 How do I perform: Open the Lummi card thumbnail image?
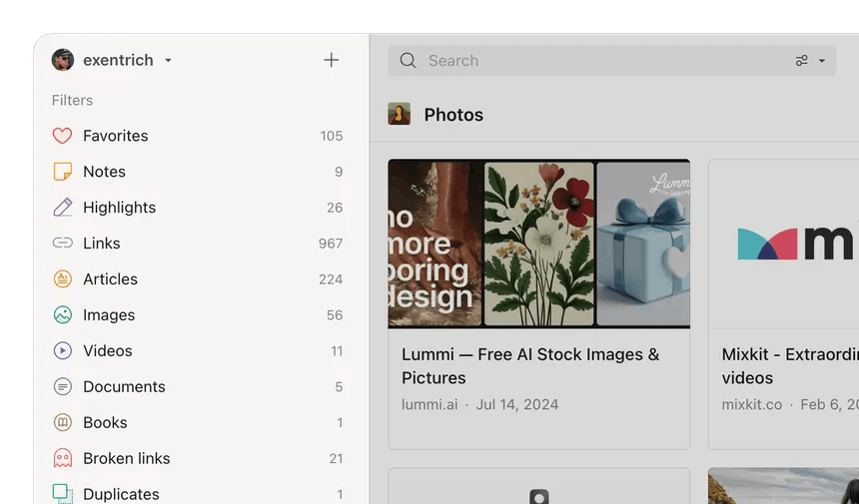click(539, 244)
